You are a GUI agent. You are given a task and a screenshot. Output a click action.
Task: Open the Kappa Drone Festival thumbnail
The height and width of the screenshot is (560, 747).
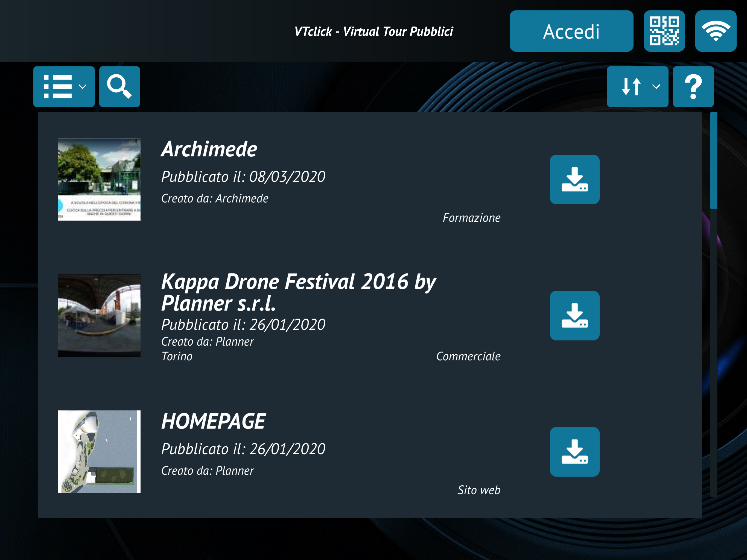coord(99,316)
